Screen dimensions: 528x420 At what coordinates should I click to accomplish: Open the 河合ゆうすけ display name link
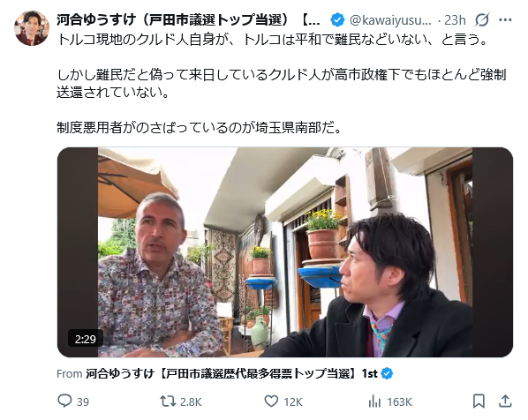(188, 20)
